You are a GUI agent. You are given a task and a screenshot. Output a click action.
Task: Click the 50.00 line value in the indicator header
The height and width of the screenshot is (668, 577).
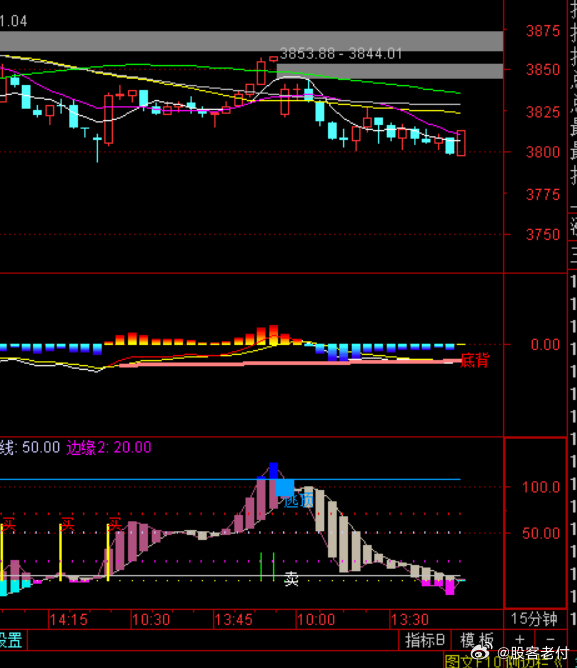click(x=41, y=447)
